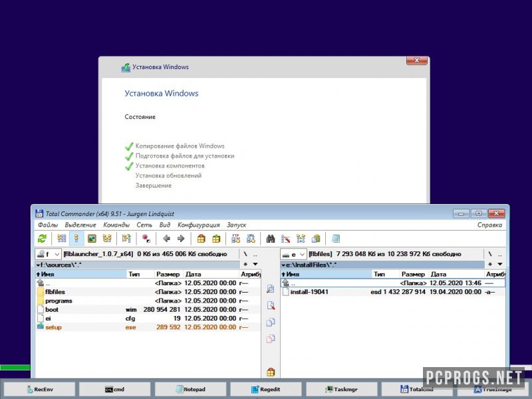Go forward with the right arrow icon

181,239
